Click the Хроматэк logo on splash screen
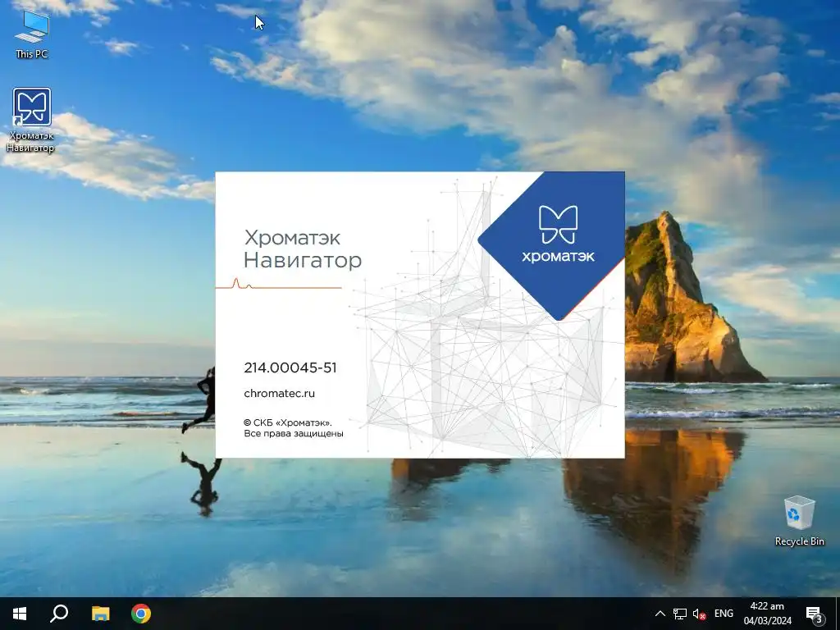 tap(558, 234)
